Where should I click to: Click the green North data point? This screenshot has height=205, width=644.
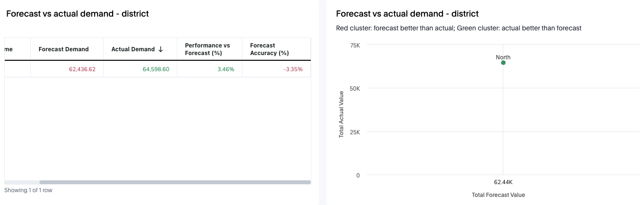coord(503,63)
